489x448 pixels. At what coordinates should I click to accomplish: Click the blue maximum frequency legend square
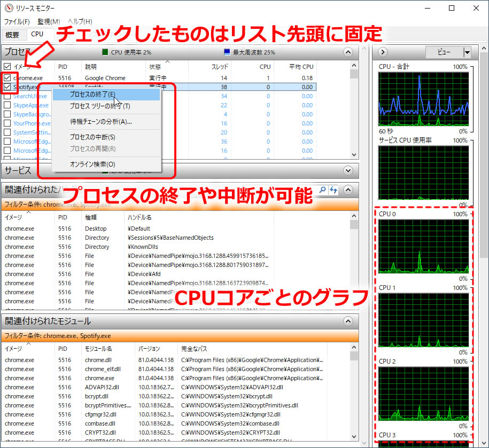click(227, 52)
